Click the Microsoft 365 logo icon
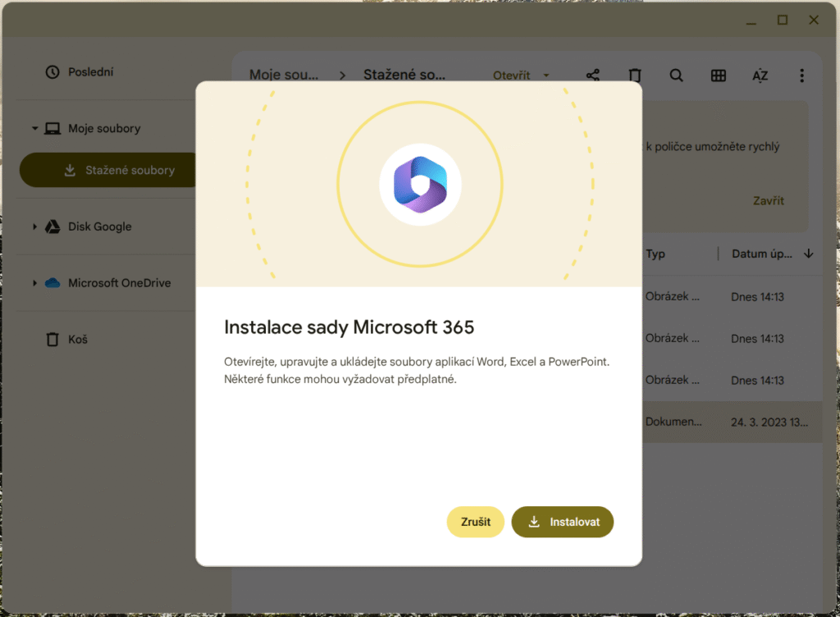The width and height of the screenshot is (840, 617). click(419, 184)
